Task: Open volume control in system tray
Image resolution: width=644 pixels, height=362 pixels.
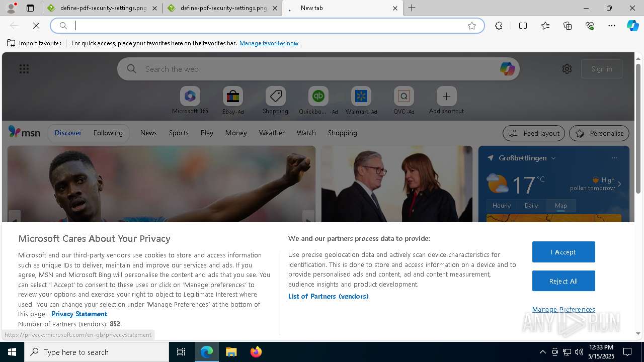Action: [579, 352]
